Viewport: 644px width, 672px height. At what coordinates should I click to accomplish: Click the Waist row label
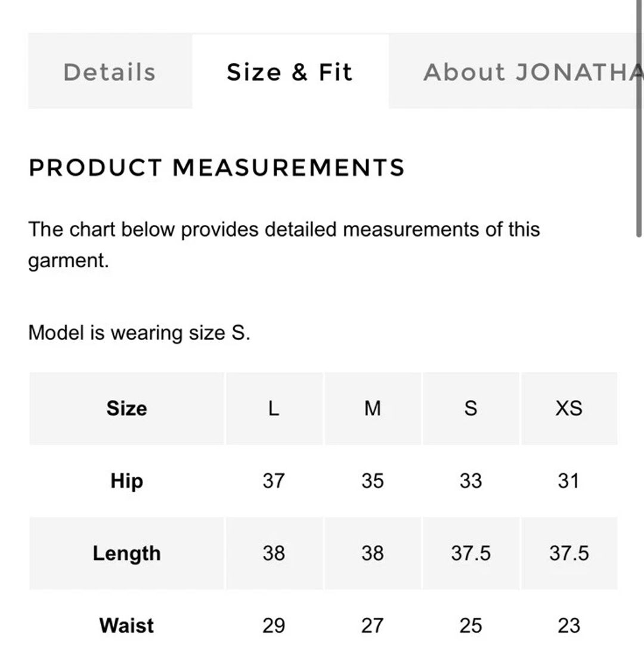126,625
